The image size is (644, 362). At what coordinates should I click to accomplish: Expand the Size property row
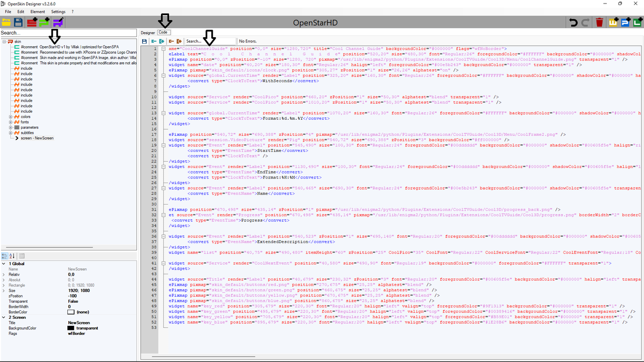[x=4, y=291]
